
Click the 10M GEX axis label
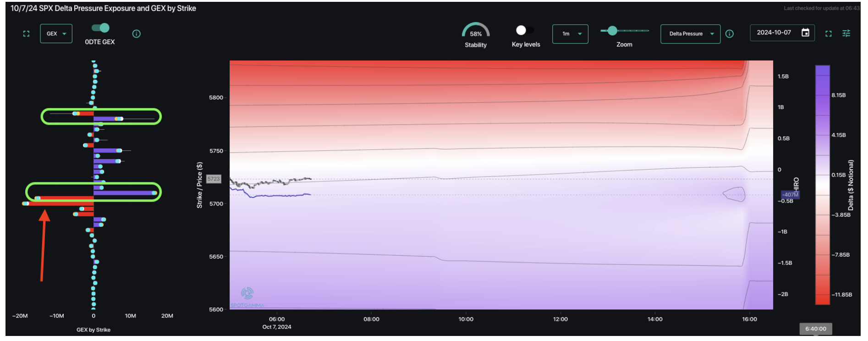tap(131, 316)
